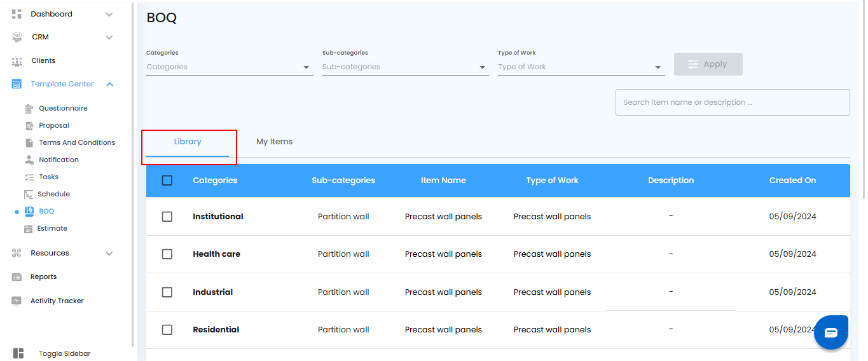Open the Categories filter dropdown
This screenshot has width=868, height=361.
point(306,67)
